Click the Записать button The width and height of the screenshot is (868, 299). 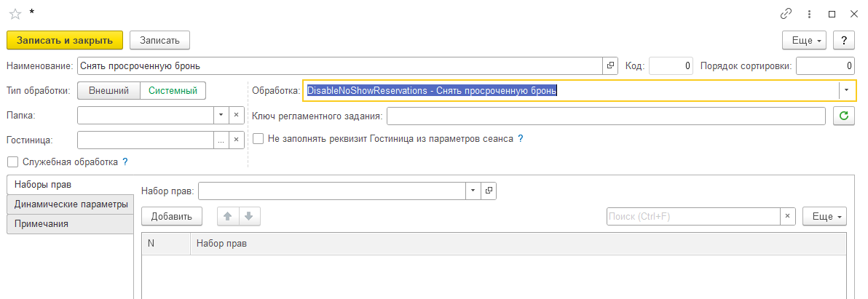click(159, 40)
